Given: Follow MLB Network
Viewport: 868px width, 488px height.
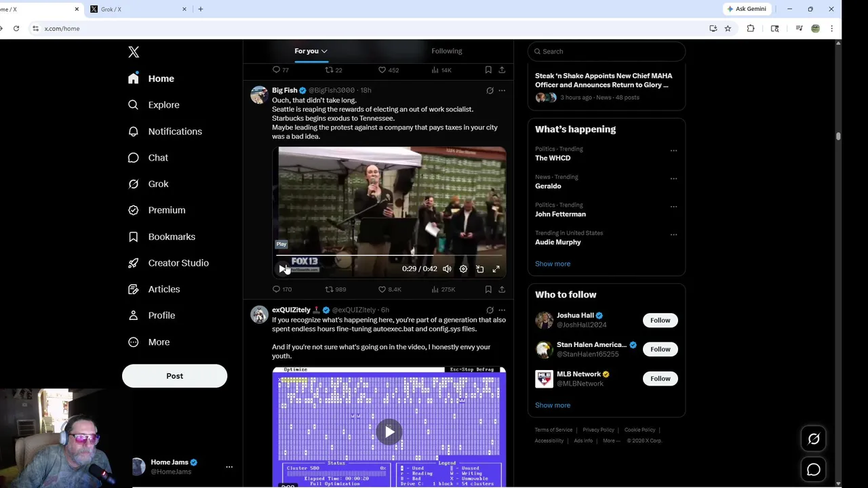Looking at the screenshot, I should click(660, 379).
